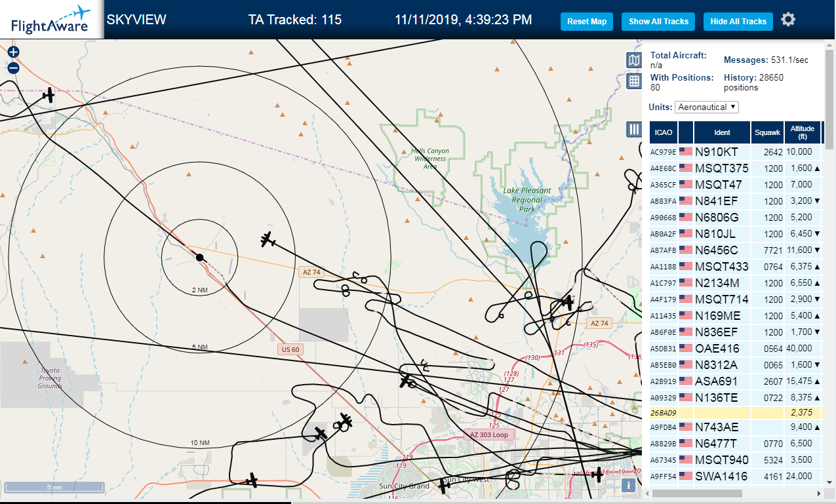Select the N836EF row
The height and width of the screenshot is (504, 836).
[736, 332]
